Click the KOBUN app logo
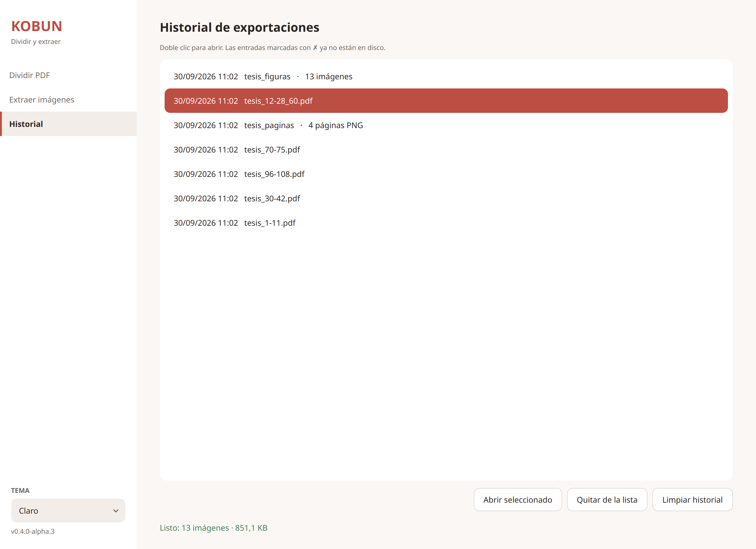The width and height of the screenshot is (756, 549). [37, 26]
